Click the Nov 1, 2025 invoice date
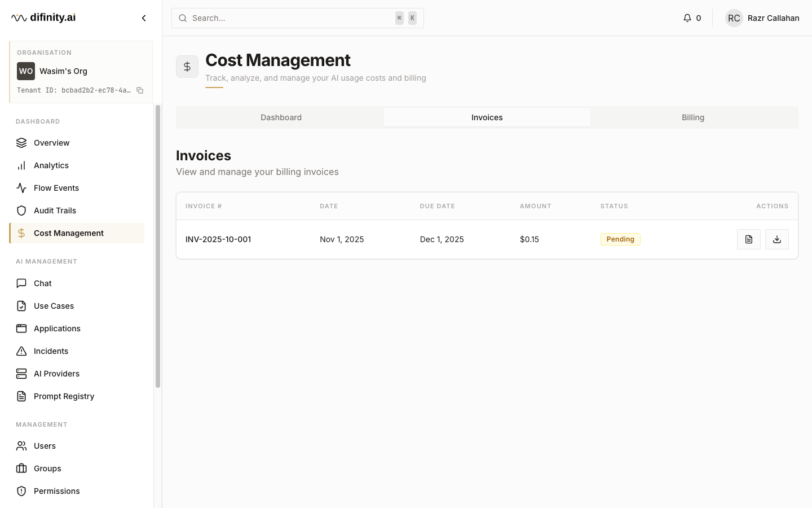Image resolution: width=812 pixels, height=508 pixels. (x=342, y=239)
